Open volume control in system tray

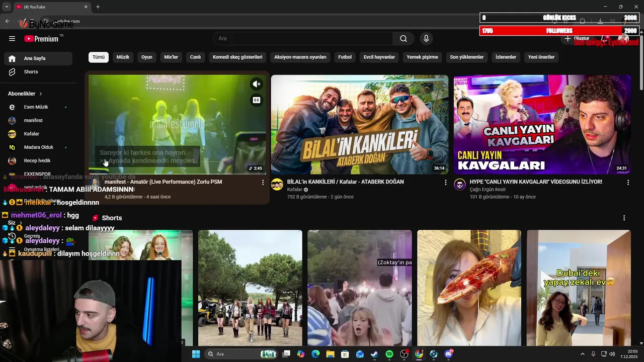point(612,354)
